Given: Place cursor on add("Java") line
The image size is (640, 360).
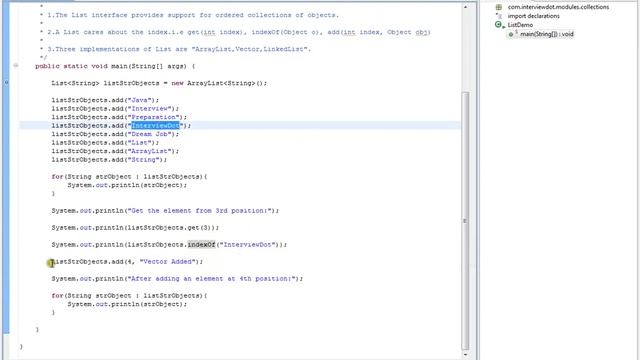Looking at the screenshot, I should [105, 100].
